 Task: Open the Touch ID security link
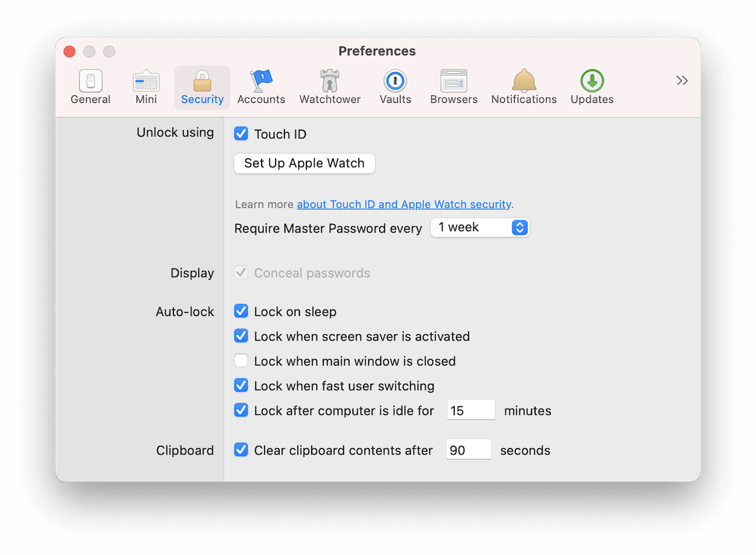pyautogui.click(x=404, y=204)
